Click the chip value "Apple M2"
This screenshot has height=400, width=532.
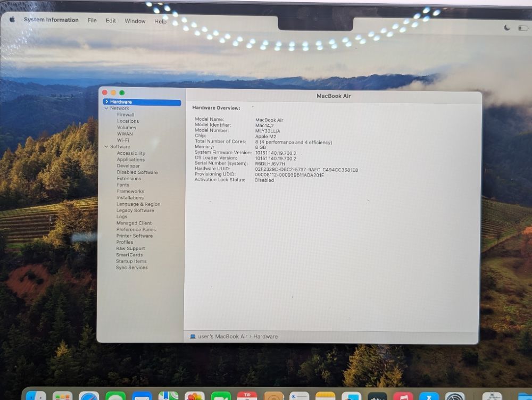click(x=265, y=136)
